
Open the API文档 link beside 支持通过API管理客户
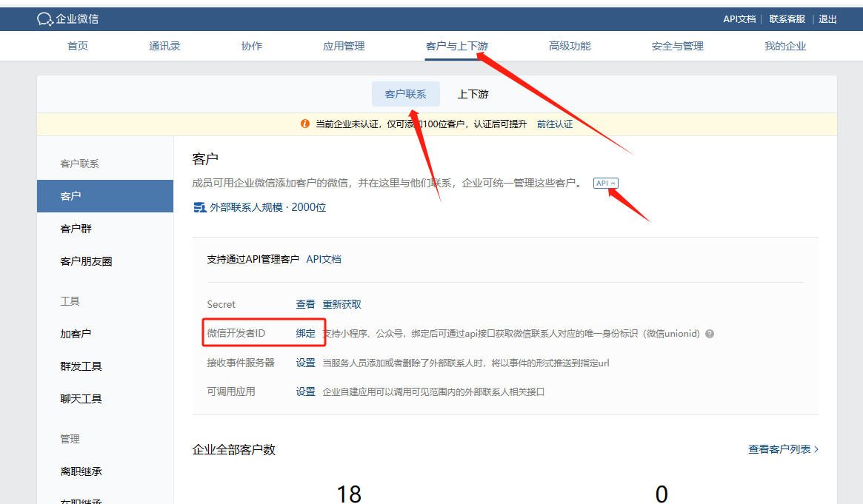(x=324, y=260)
